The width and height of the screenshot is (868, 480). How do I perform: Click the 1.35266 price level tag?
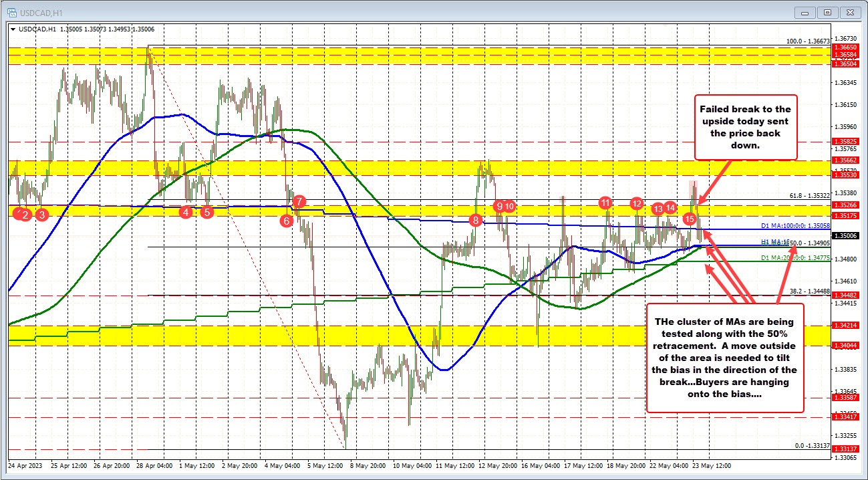click(845, 206)
